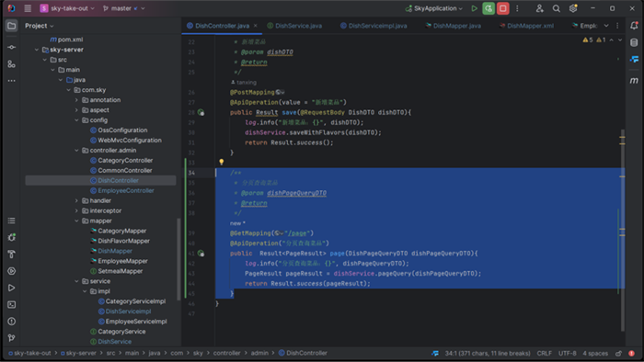Stop the running application
Viewport: 644px width, 362px height.
pyautogui.click(x=502, y=8)
